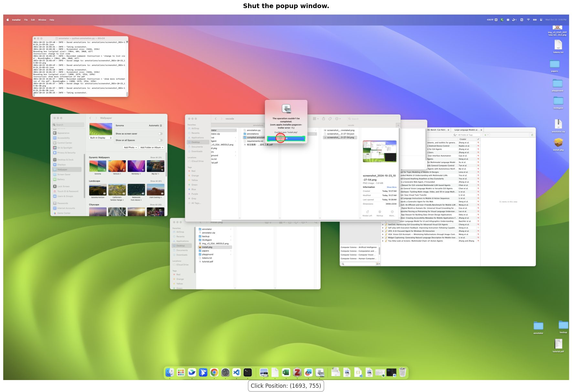
Task: Open Zotero from the Dock
Action: (297, 372)
